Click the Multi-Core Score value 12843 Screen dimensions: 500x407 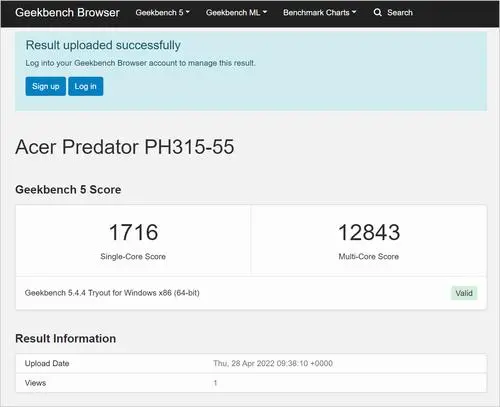(x=369, y=232)
